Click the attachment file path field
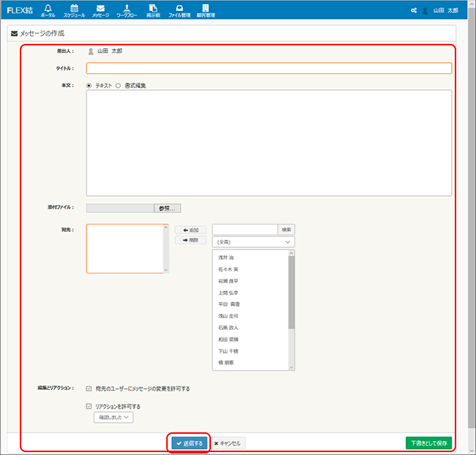The image size is (476, 455). click(x=120, y=208)
